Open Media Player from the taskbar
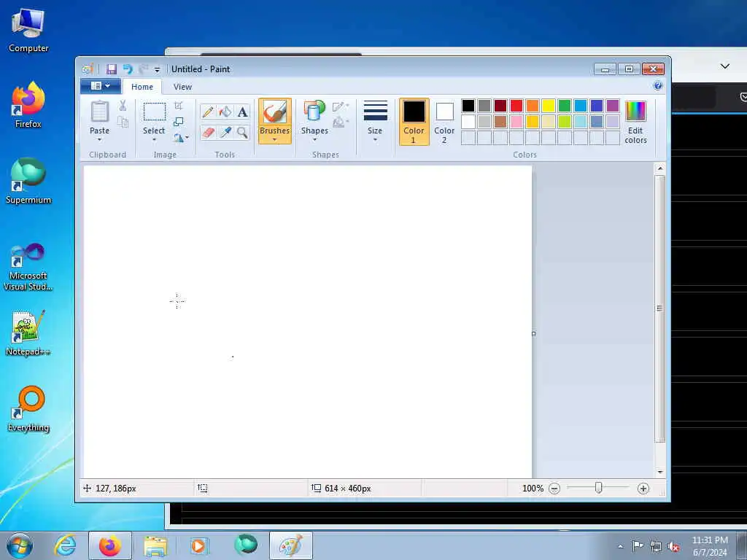The height and width of the screenshot is (560, 747). click(x=198, y=545)
